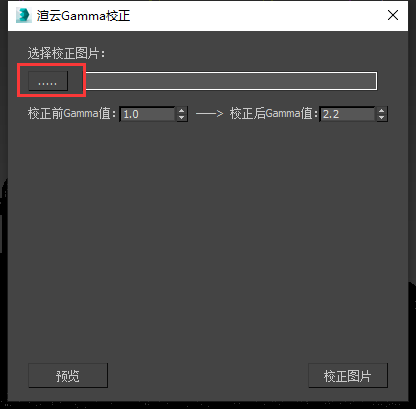
Task: Click the 3ds Max icon in title bar
Action: tap(24, 16)
